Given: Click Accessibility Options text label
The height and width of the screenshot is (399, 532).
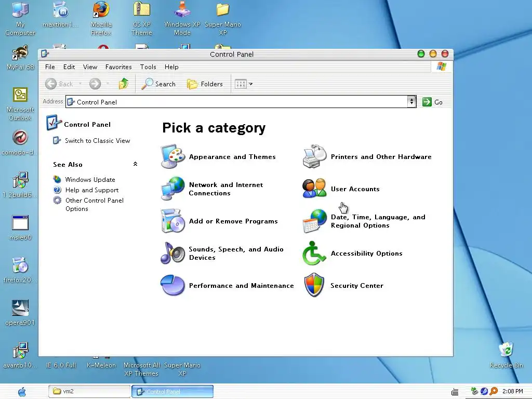Looking at the screenshot, I should 366,254.
